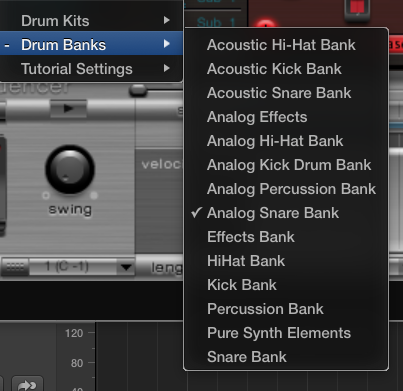Load Analog Percussion Bank
Screen dimensions: 403x391
point(286,189)
